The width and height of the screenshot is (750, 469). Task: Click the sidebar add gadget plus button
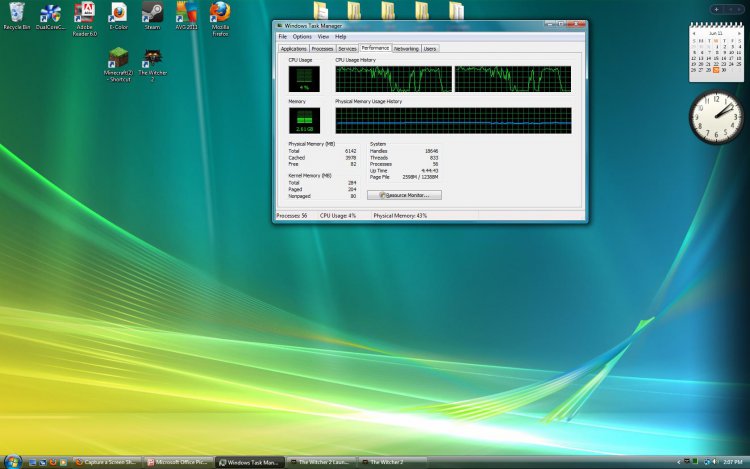pos(717,9)
